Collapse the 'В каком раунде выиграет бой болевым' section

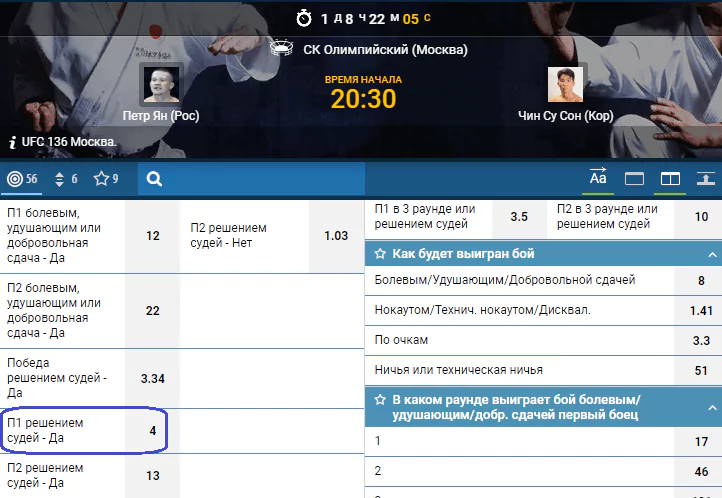712,407
